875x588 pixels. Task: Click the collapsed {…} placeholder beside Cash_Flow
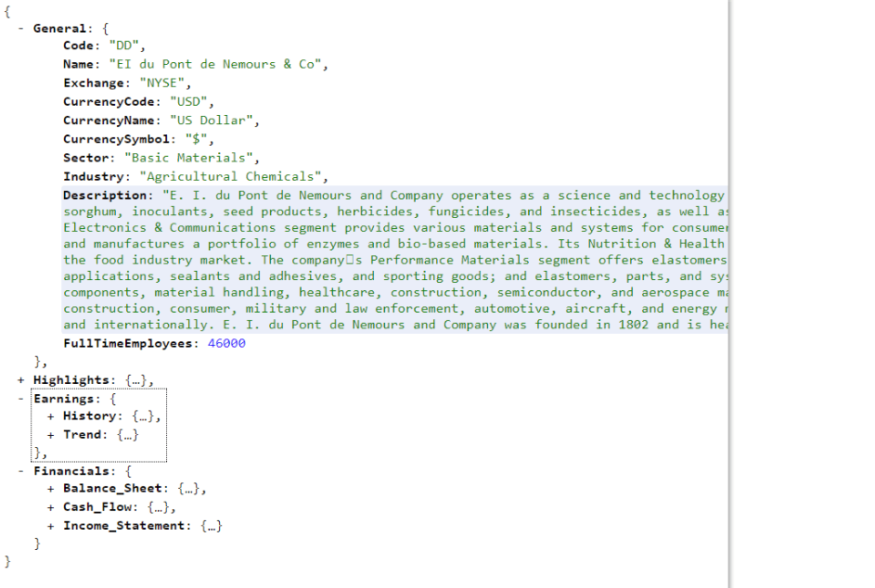click(x=159, y=507)
